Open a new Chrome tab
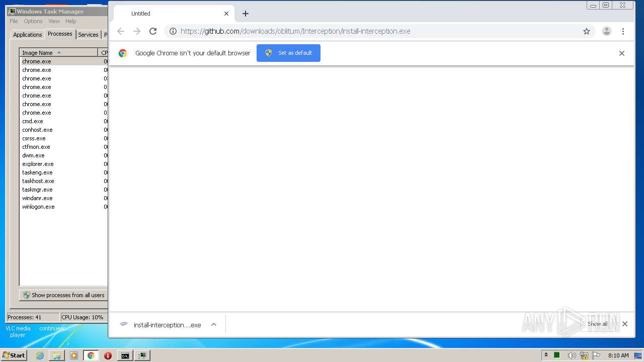The height and width of the screenshot is (362, 644). tap(246, 14)
